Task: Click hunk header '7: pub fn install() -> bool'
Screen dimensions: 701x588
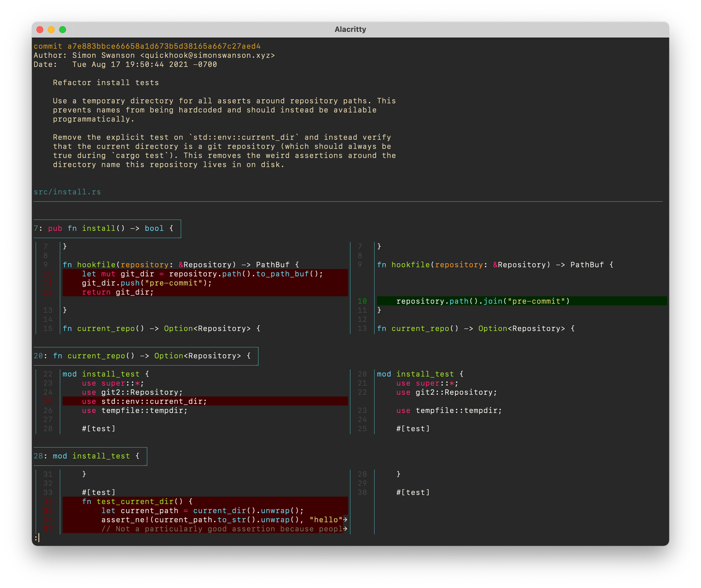Action: [x=107, y=229]
